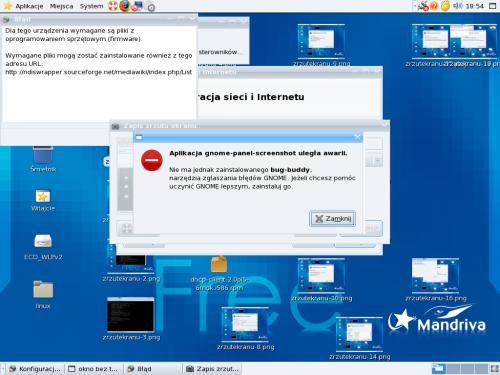Click the camera icon in Zapis zrzutu ekranu titlebar
The height and width of the screenshot is (375, 500).
[x=116, y=126]
